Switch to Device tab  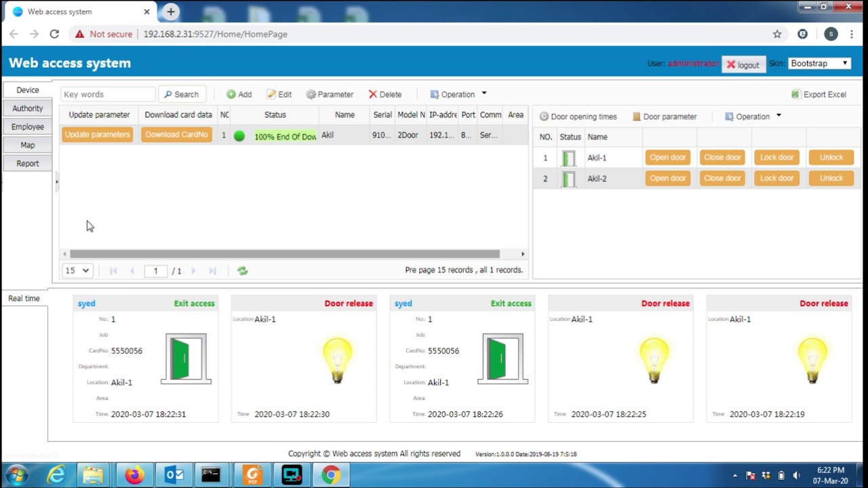28,89
